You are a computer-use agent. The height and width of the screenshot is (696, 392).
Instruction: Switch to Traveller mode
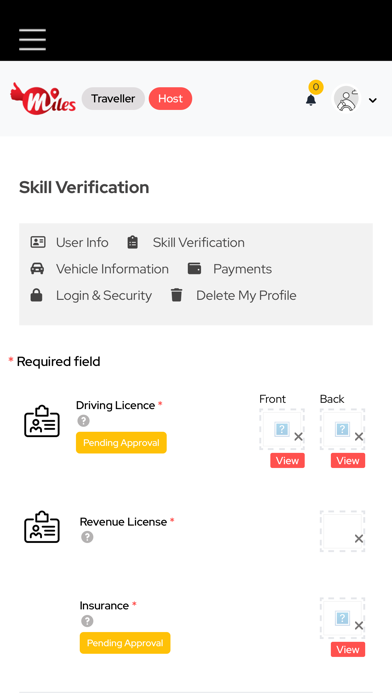pos(113,99)
